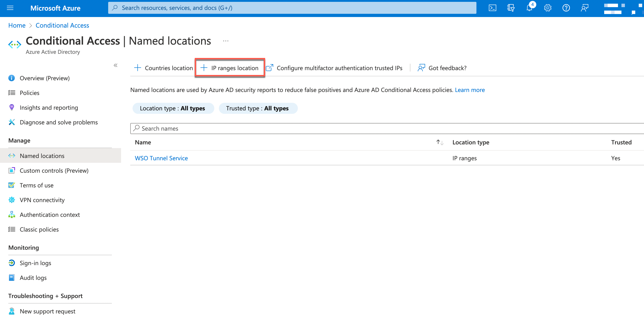Open the Trusted type All types filter
Screen dimensions: 644x321
pyautogui.click(x=258, y=108)
